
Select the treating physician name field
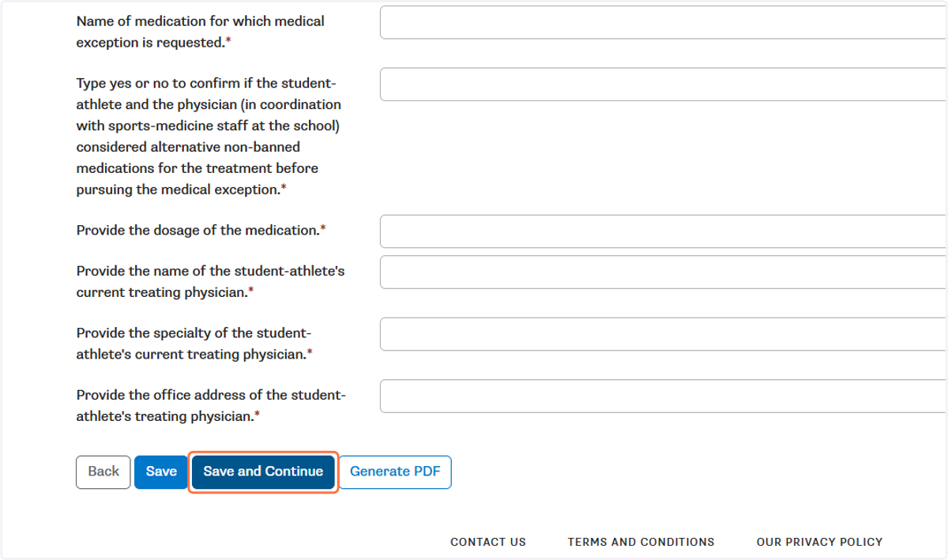coord(664,272)
